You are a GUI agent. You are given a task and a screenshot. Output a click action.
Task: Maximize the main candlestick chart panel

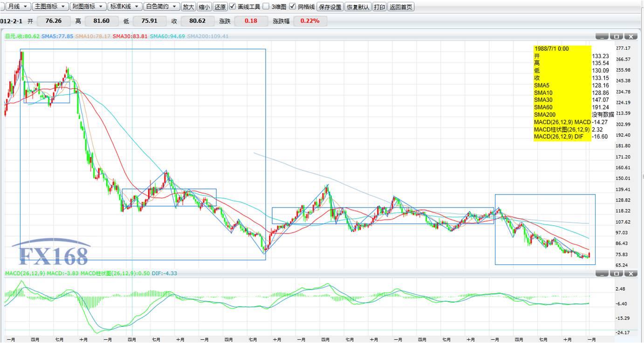coord(617,36)
